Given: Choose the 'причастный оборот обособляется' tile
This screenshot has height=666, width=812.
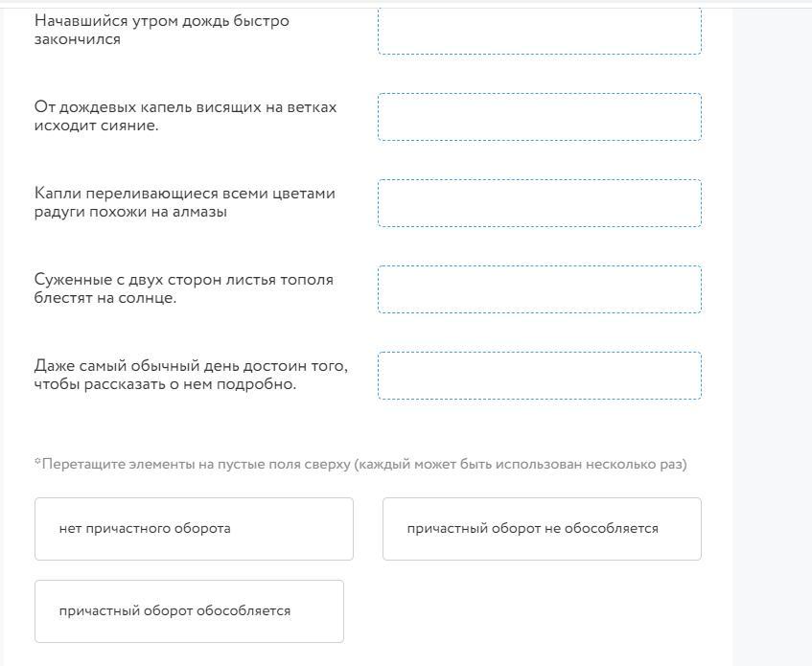Looking at the screenshot, I should [189, 611].
